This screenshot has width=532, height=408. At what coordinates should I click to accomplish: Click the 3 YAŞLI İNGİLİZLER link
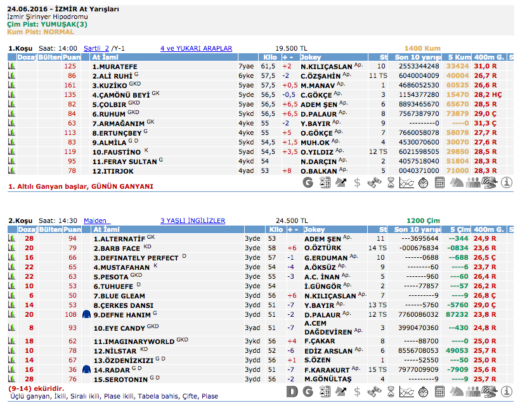click(x=193, y=220)
